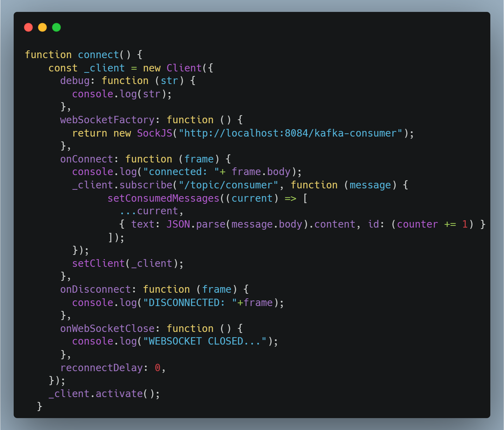504x430 pixels.
Task: Click the red close traffic light
Action: [28, 27]
